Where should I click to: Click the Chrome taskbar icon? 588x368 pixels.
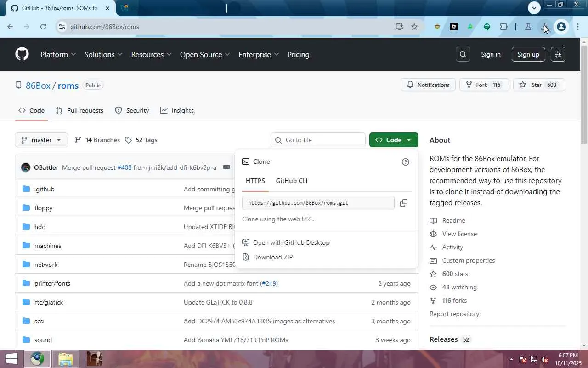pyautogui.click(x=38, y=359)
